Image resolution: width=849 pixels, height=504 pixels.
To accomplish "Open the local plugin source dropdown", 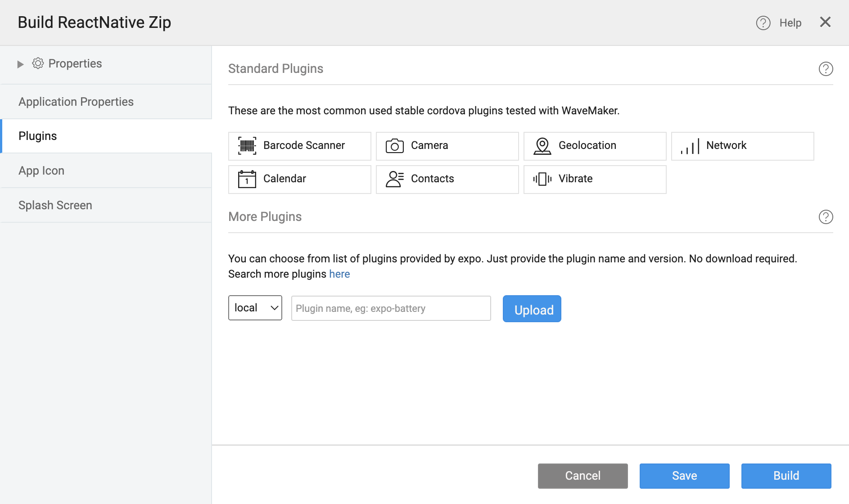I will click(x=255, y=308).
